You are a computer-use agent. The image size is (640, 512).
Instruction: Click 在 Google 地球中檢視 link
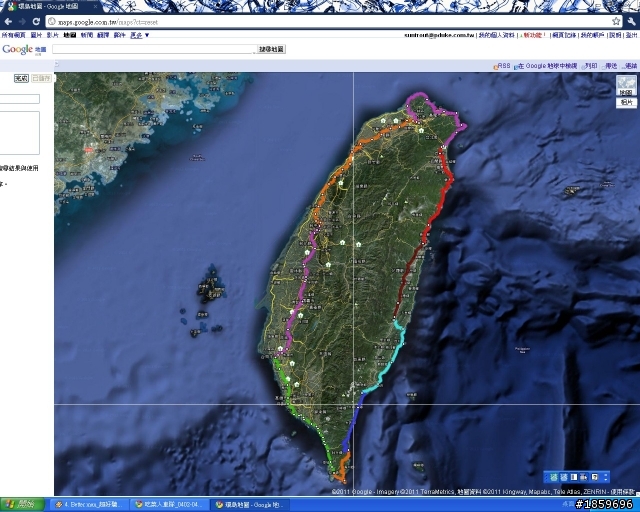[546, 66]
